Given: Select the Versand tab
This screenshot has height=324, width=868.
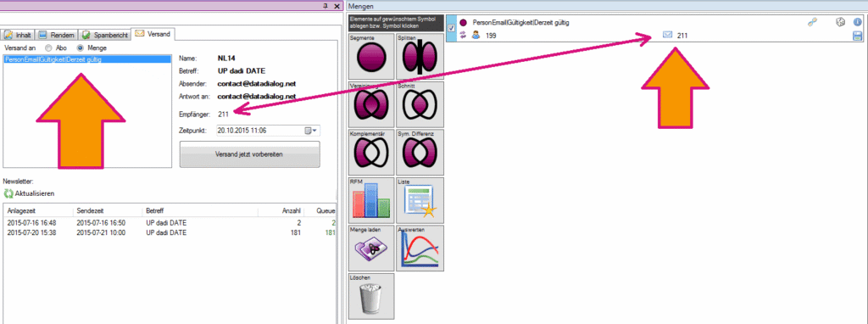Looking at the screenshot, I should click(x=153, y=34).
